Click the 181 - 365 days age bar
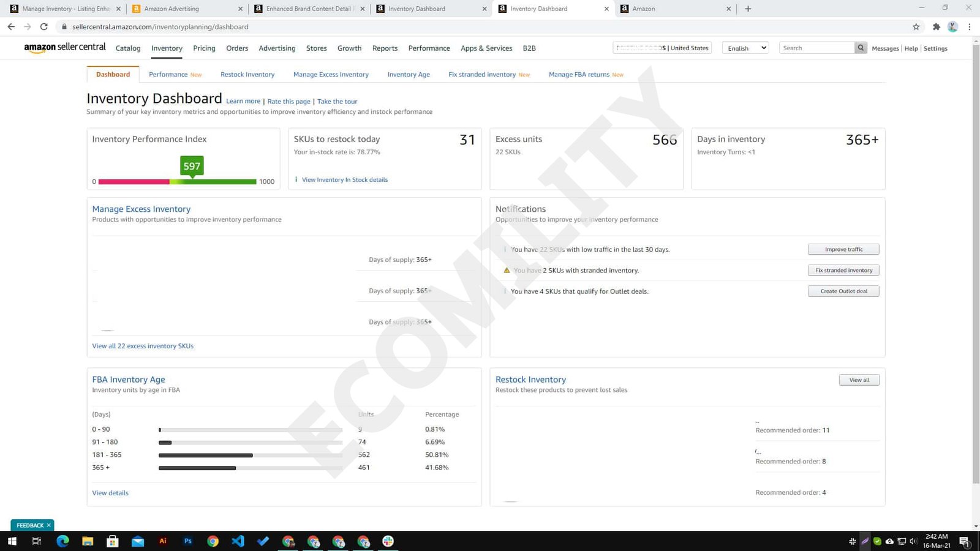This screenshot has height=551, width=980. click(x=251, y=455)
